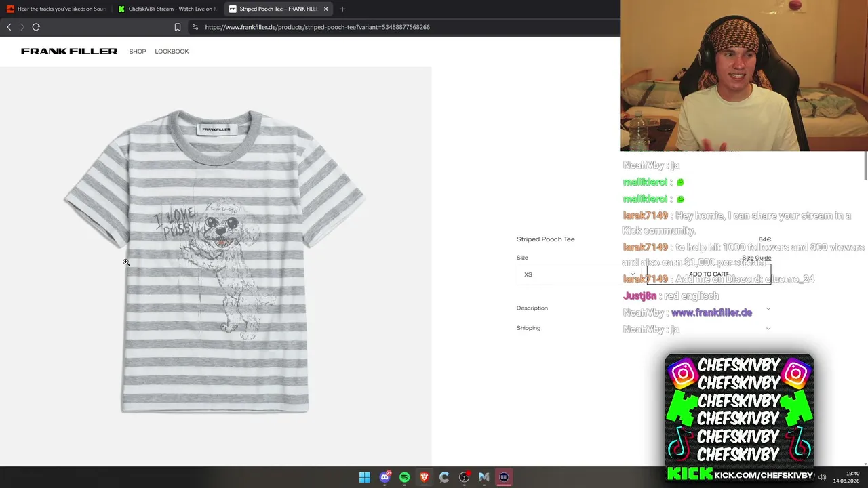Open the SHOP menu

(138, 52)
